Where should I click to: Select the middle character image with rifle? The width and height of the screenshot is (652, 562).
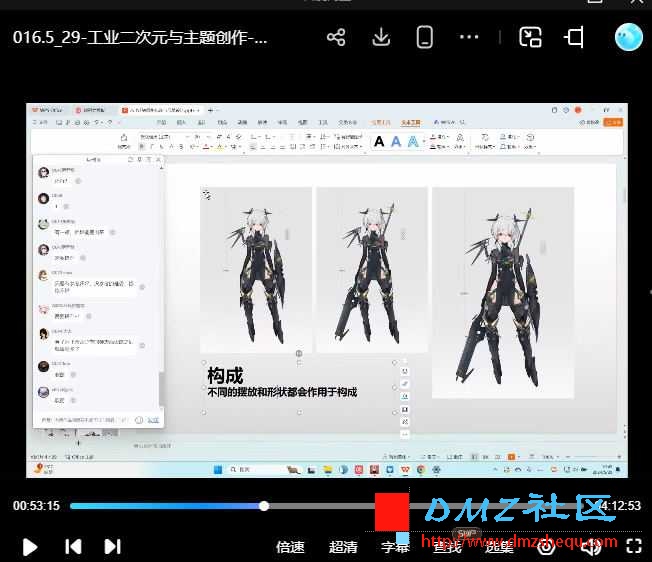tap(372, 270)
